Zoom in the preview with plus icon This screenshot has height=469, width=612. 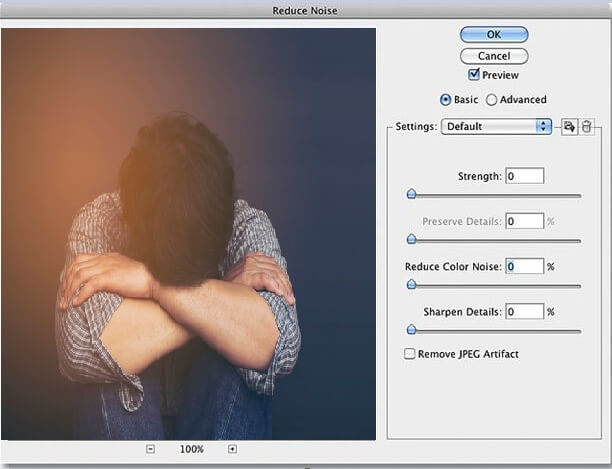pos(232,449)
